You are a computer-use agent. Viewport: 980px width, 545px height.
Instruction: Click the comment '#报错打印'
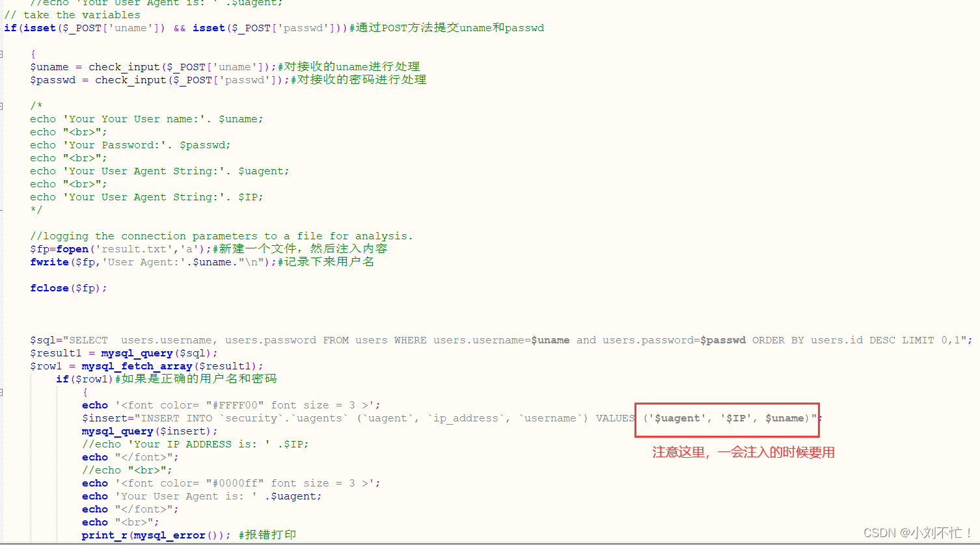(x=267, y=535)
